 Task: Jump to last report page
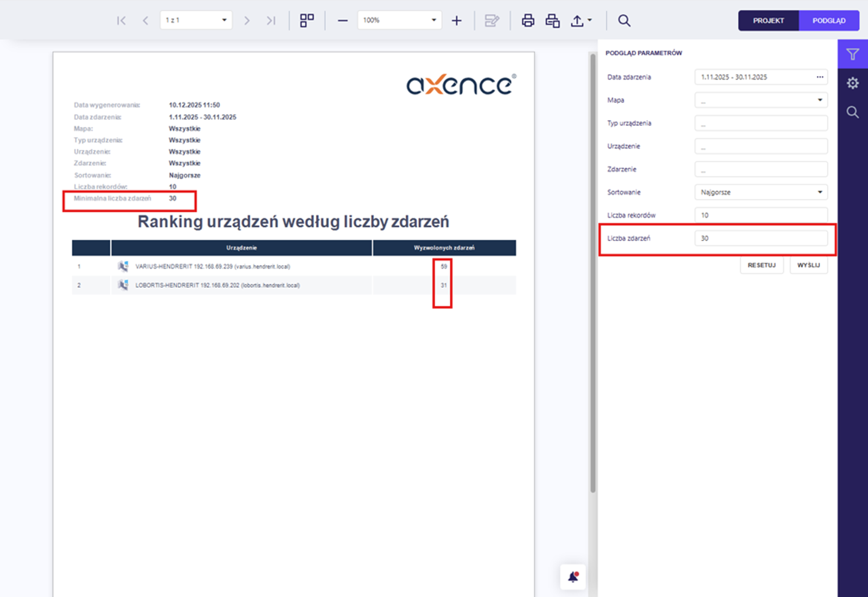click(271, 21)
